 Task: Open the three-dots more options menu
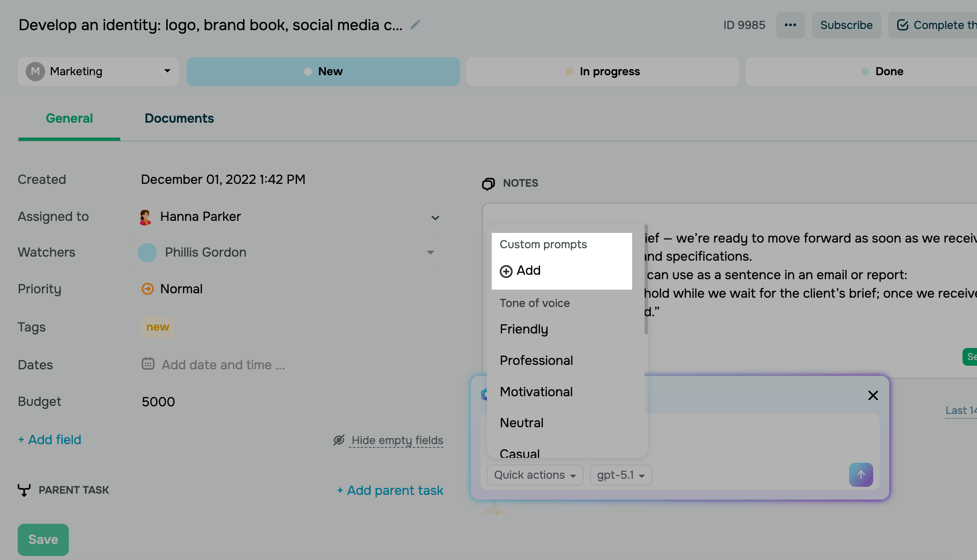pos(790,25)
